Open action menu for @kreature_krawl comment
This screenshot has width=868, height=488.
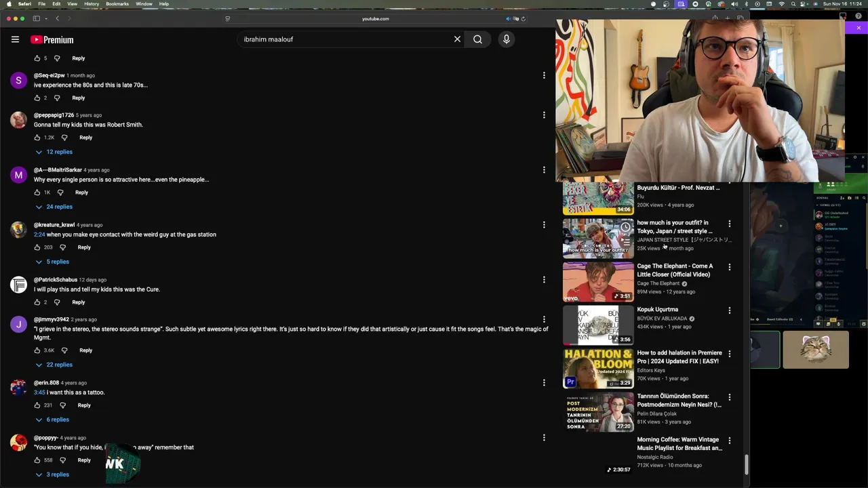[544, 225]
